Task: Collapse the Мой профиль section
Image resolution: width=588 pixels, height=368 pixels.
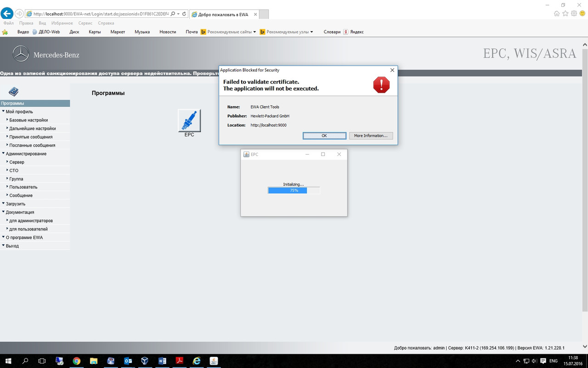Action: 3,111
